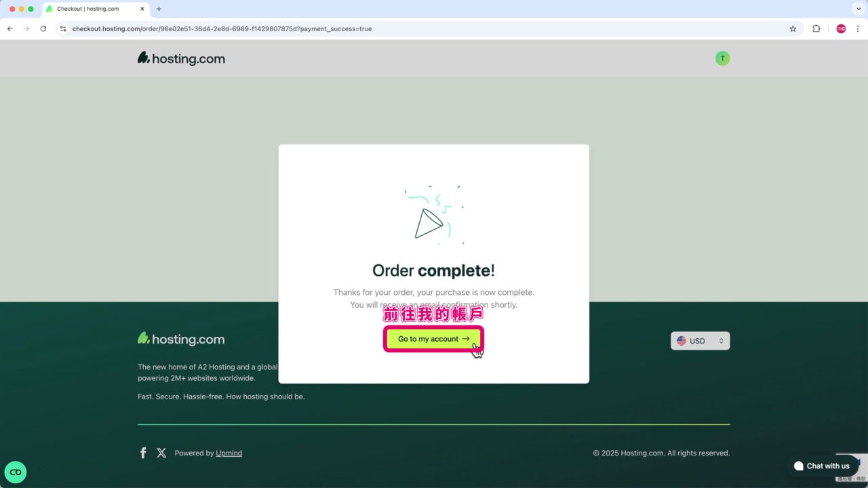Reload the checkout page

coord(44,28)
